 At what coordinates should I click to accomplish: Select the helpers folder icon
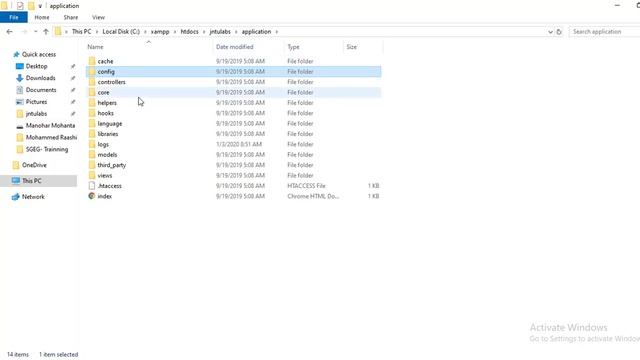tap(92, 103)
